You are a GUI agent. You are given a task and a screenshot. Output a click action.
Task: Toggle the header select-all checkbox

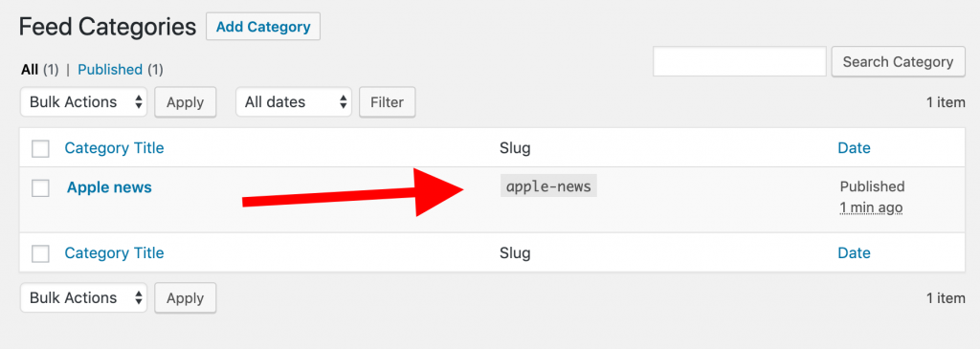coord(40,148)
